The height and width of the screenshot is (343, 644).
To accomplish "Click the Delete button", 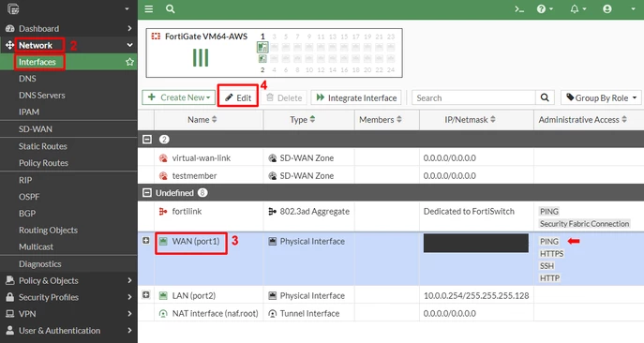I will [x=284, y=97].
